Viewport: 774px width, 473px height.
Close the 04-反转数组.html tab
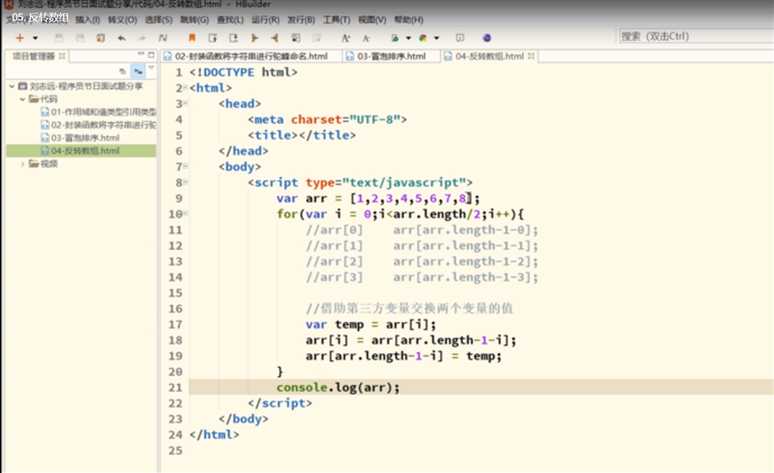tap(531, 56)
